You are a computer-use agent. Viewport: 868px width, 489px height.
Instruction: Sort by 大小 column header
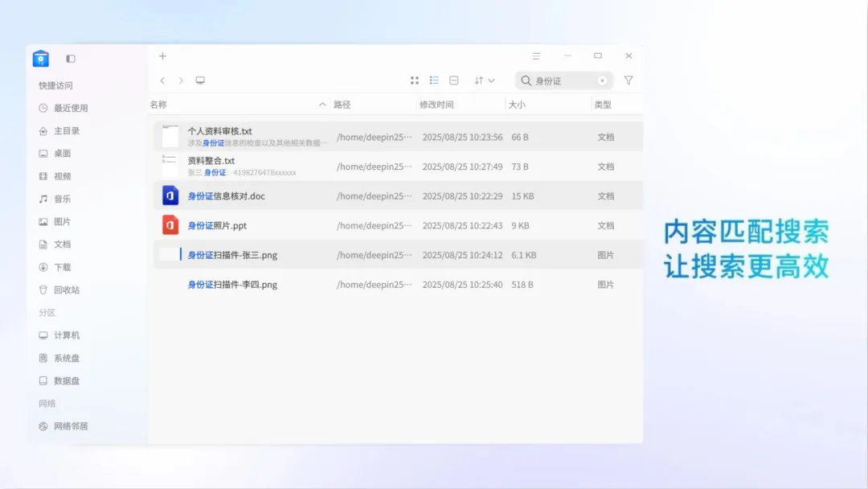point(517,105)
